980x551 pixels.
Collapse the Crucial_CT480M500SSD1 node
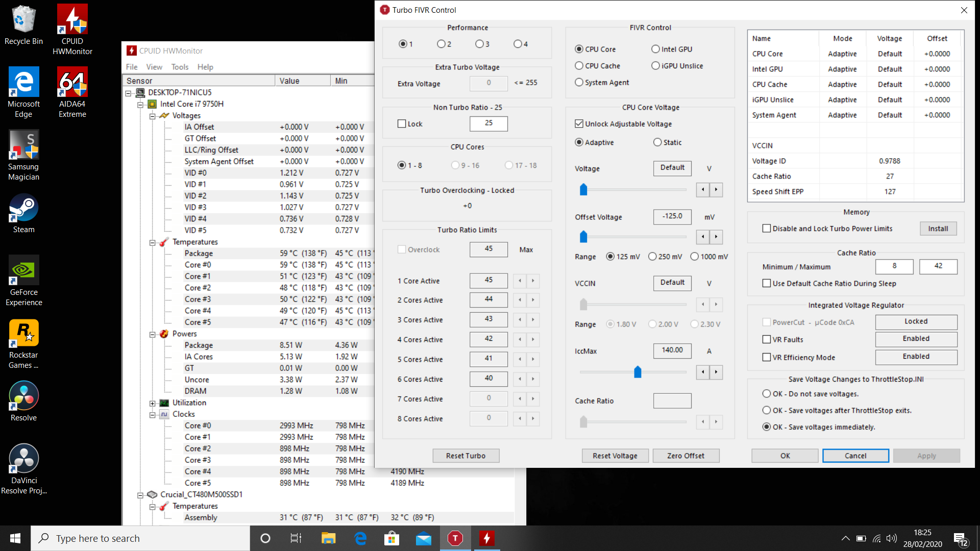(x=140, y=495)
